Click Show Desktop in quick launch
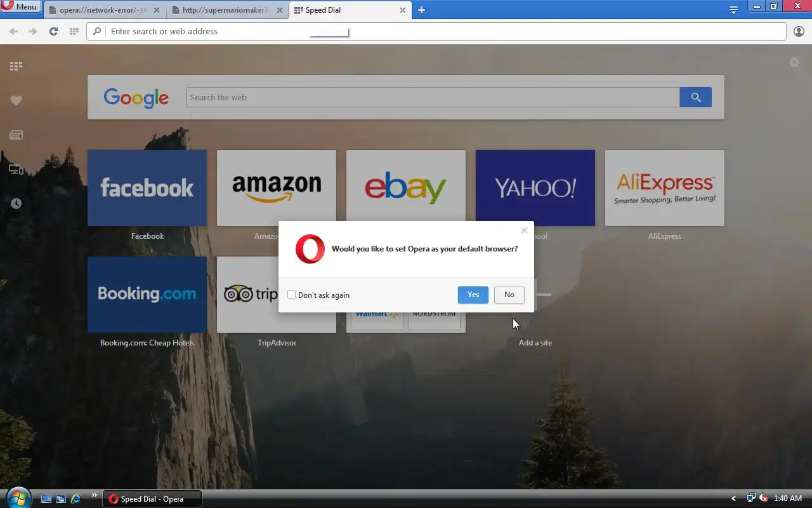Viewport: 812px width, 508px height. (x=46, y=499)
